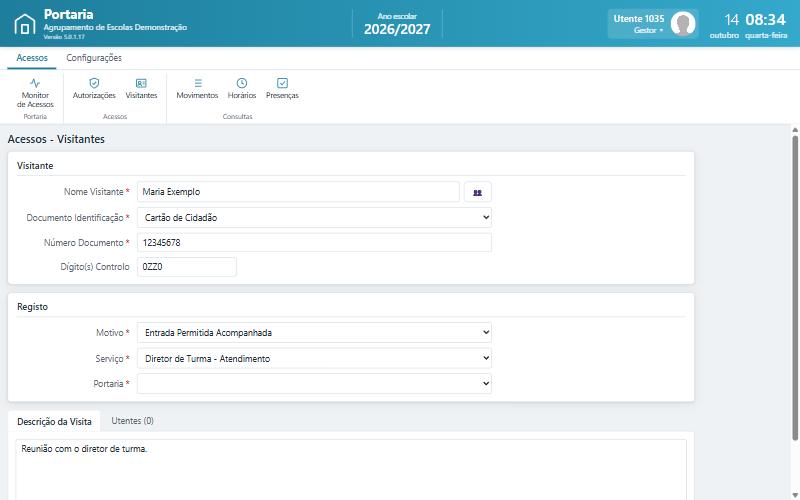Expand the Serviço dropdown
The height and width of the screenshot is (500, 800).
[314, 359]
